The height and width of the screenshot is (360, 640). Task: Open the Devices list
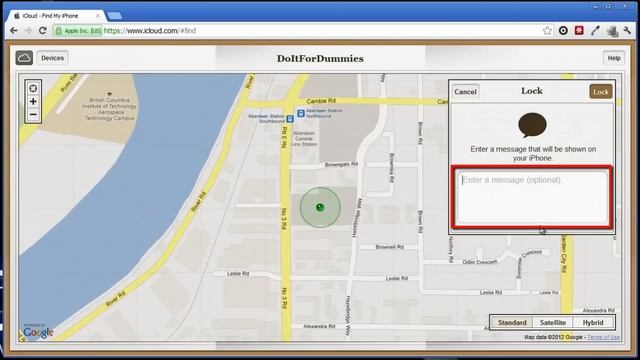52,58
